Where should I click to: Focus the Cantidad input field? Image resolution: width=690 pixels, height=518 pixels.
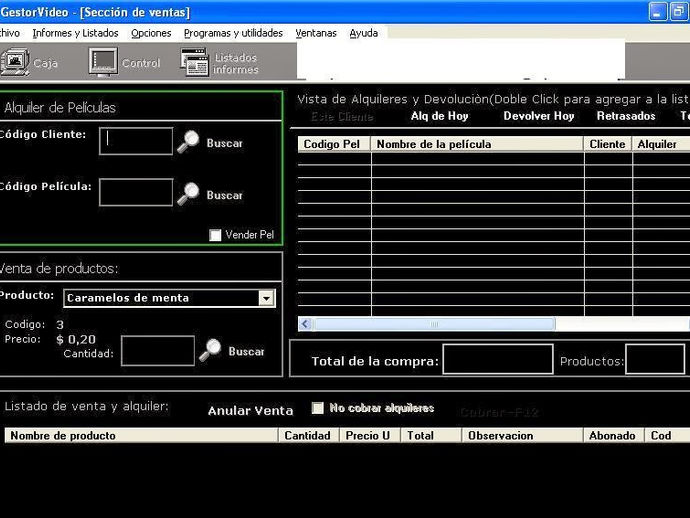(158, 351)
